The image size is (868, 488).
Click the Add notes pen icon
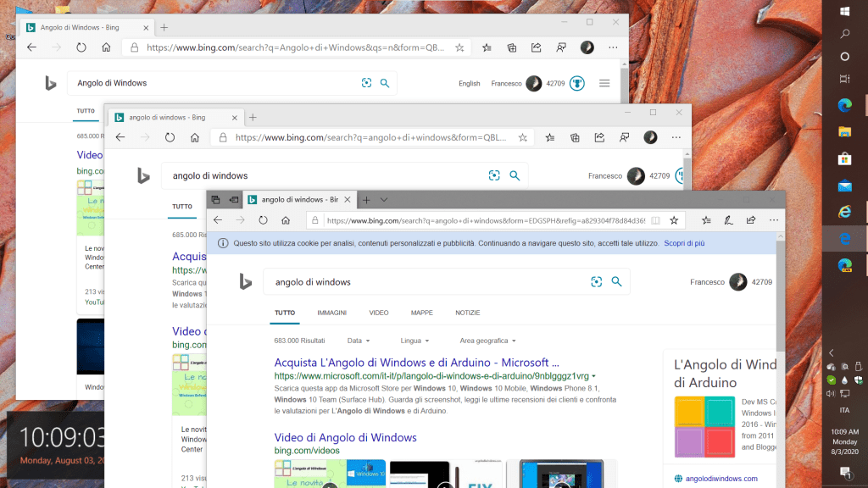(x=728, y=220)
